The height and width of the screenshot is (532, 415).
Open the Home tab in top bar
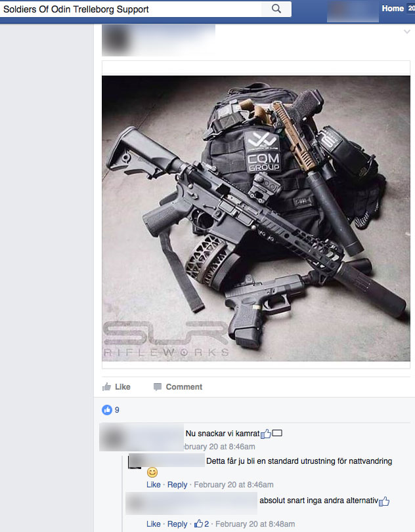[393, 9]
